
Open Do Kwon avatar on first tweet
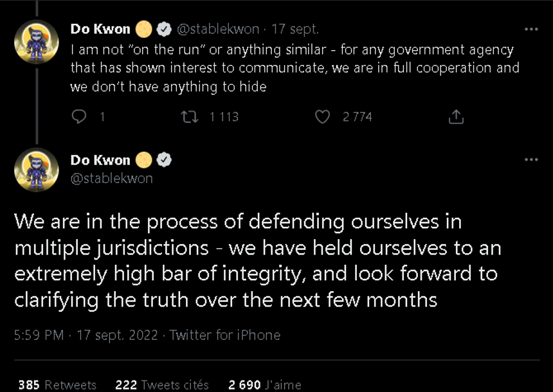click(37, 42)
